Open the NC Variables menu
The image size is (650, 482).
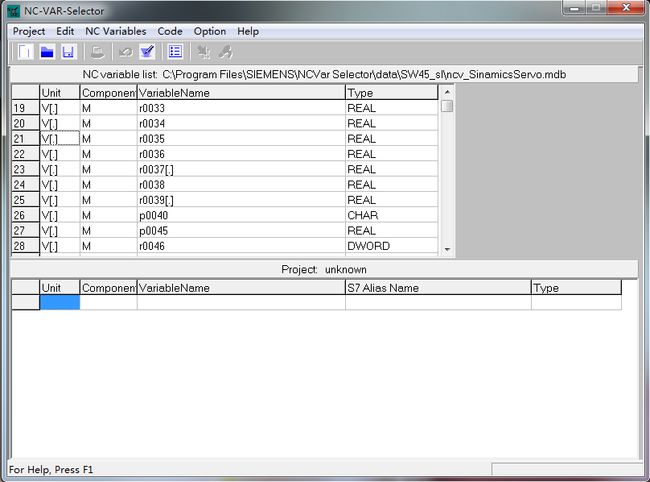point(115,31)
